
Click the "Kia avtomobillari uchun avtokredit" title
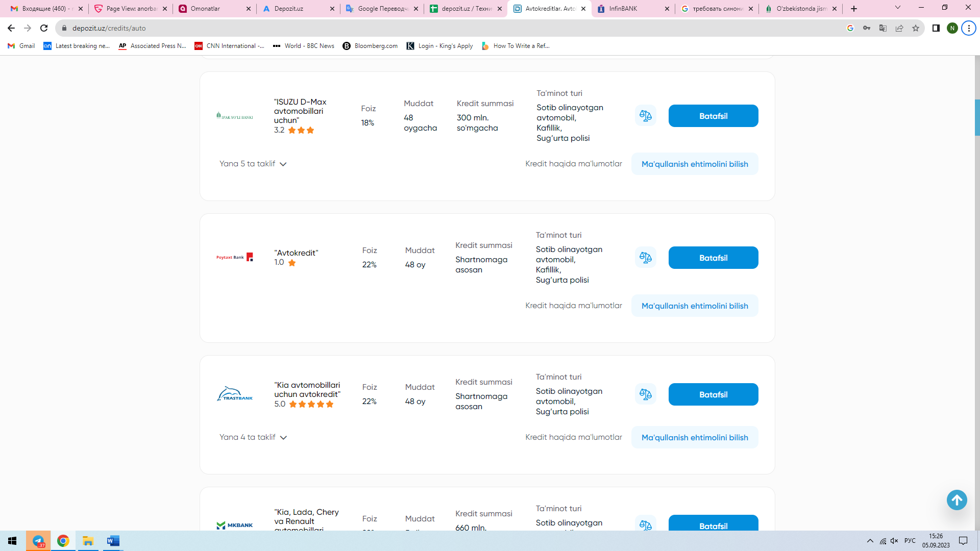point(307,390)
